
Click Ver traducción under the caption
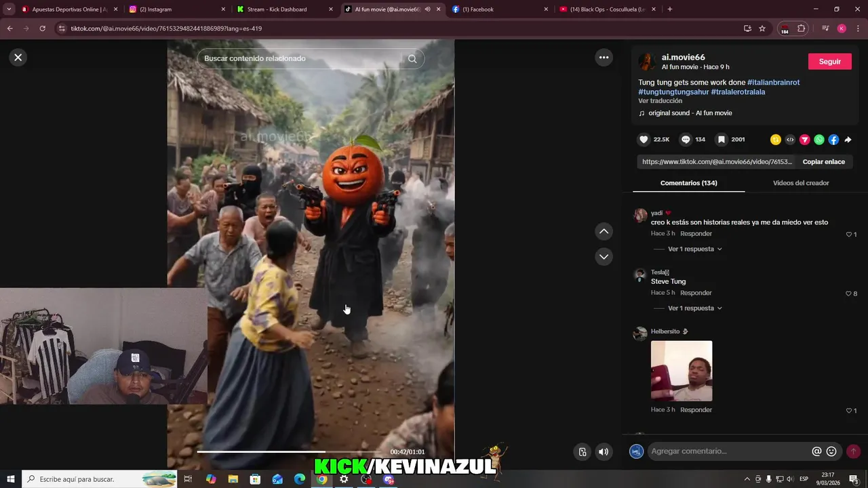tap(660, 101)
